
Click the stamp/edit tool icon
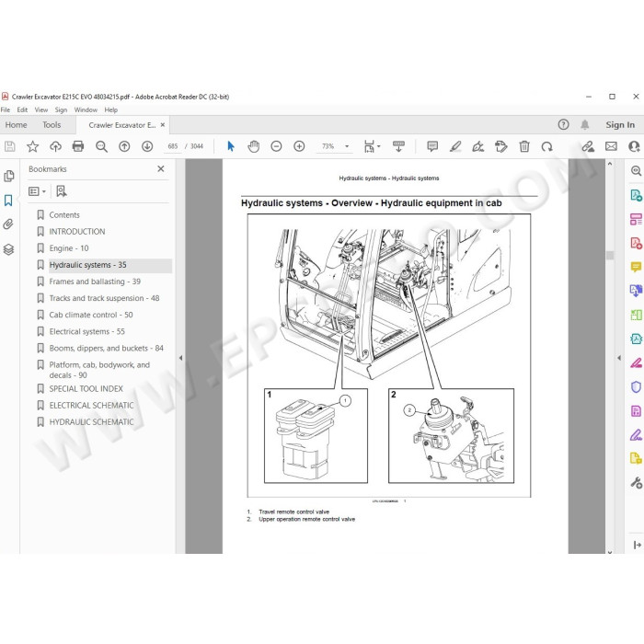click(501, 146)
